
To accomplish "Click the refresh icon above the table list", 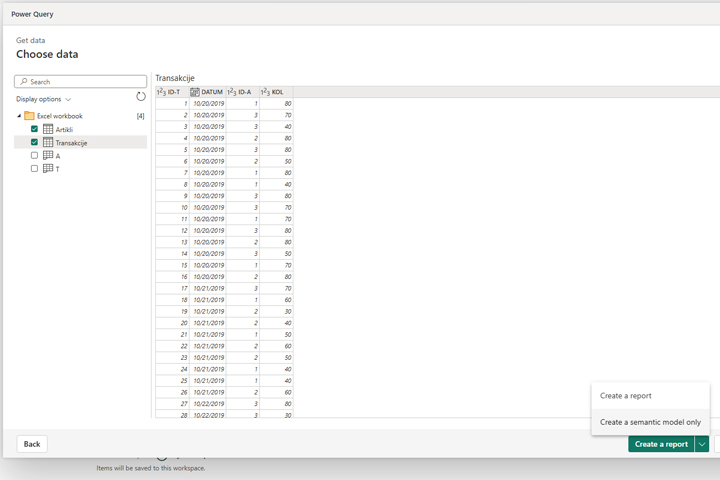I will click(x=141, y=97).
